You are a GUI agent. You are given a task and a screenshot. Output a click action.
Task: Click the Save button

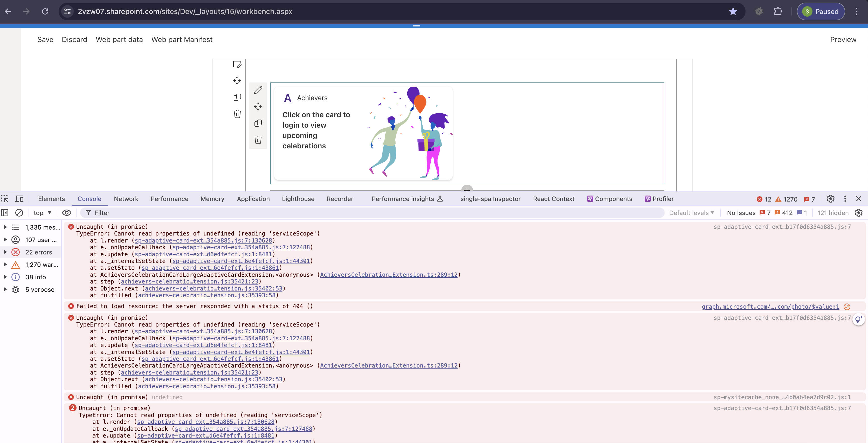point(45,39)
